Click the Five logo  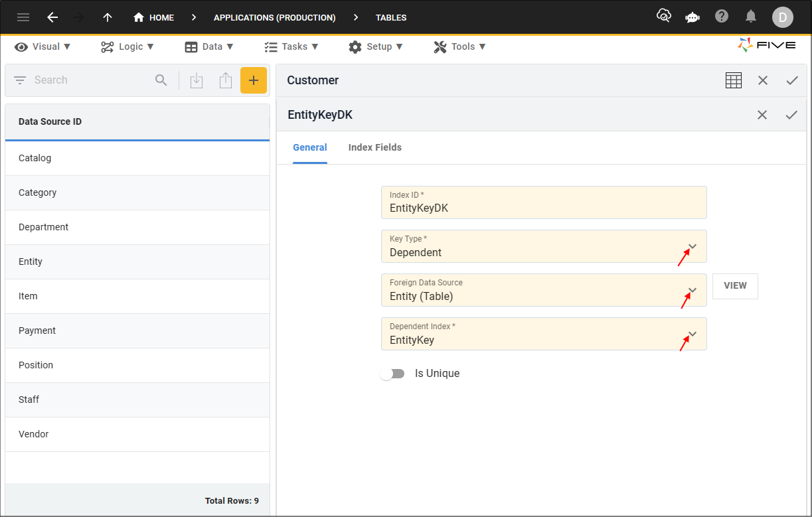766,45
